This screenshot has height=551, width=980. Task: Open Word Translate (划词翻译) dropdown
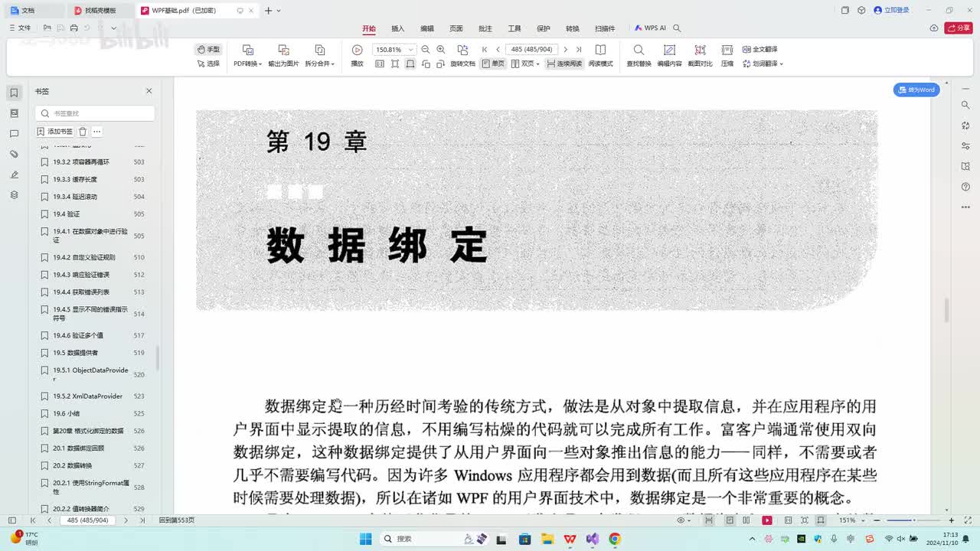tap(762, 64)
